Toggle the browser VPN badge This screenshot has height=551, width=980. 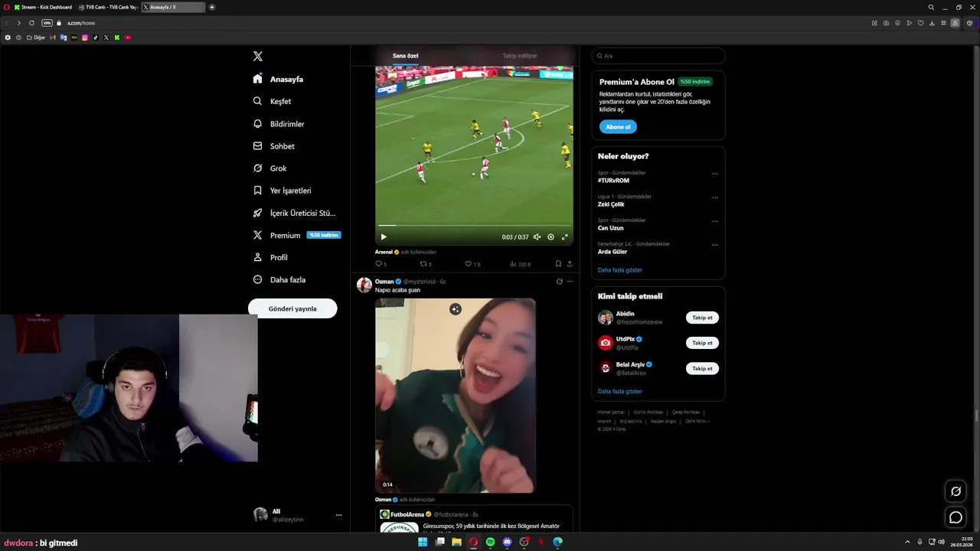[x=47, y=23]
